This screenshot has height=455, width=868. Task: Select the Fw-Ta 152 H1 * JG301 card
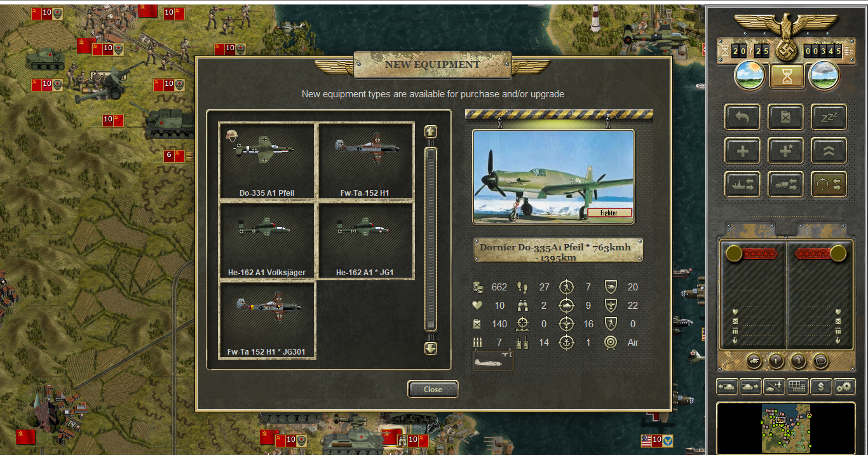[267, 320]
